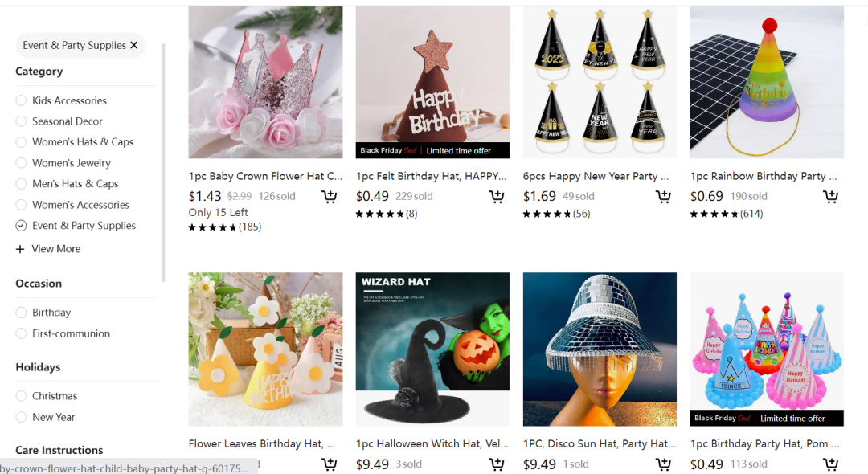Open 6pcs Happy New Year Party title link
The image size is (868, 474).
pyautogui.click(x=596, y=176)
